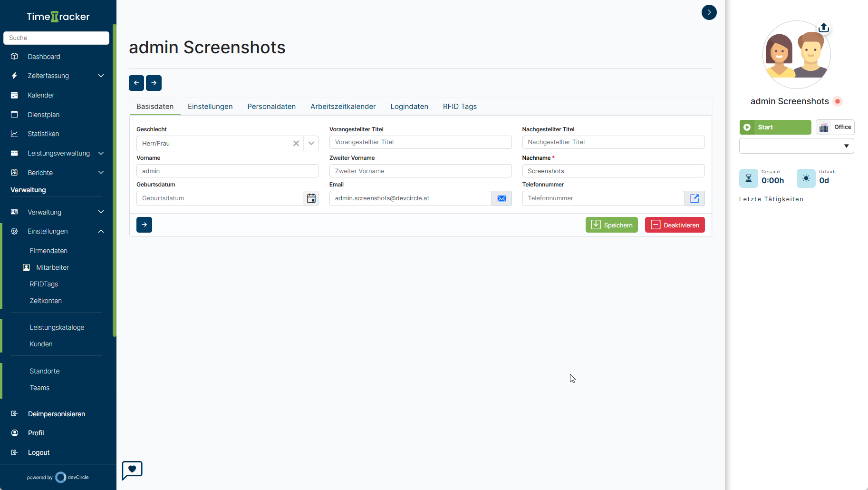Click the Telefonnummer external link icon
The image size is (868, 490).
694,198
